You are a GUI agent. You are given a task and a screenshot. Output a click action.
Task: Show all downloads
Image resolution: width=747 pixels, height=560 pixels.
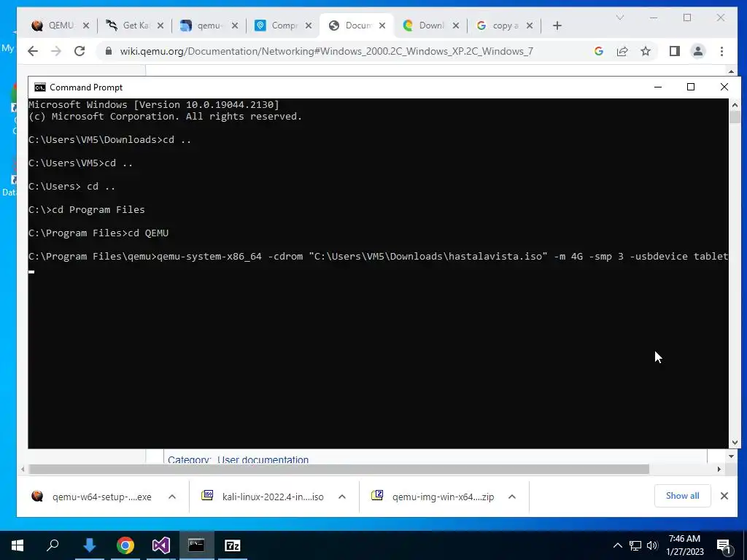pos(682,496)
